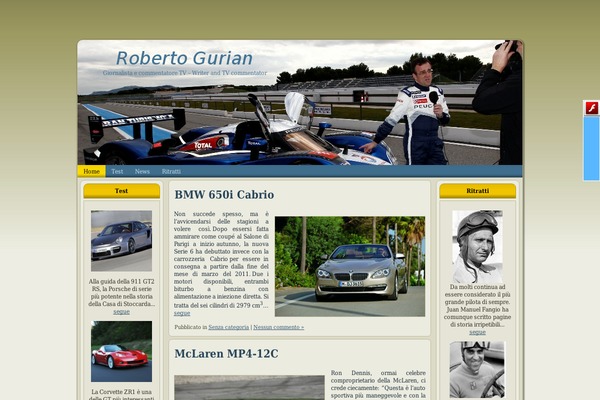Image resolution: width=600 pixels, height=400 pixels.
Task: Open the McLaren MP4-12C article title
Action: pyautogui.click(x=227, y=354)
